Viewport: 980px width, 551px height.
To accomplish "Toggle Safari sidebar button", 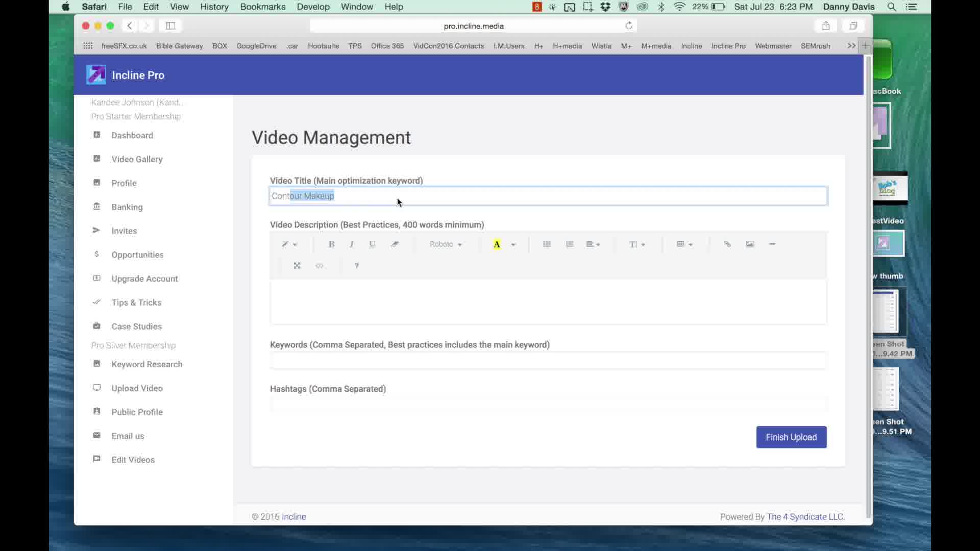I will [170, 26].
